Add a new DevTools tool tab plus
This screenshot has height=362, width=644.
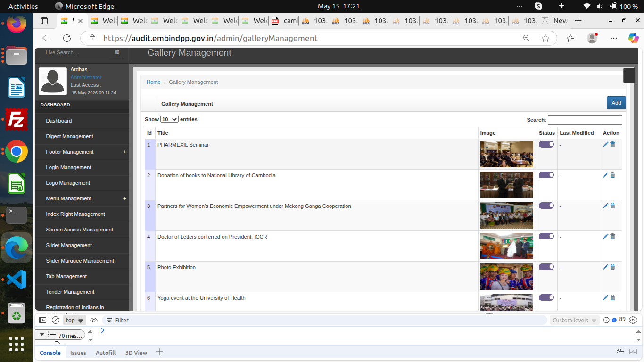159,352
